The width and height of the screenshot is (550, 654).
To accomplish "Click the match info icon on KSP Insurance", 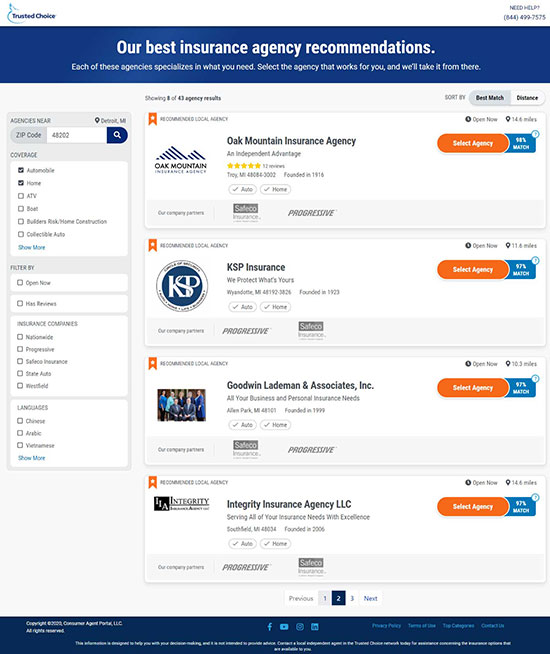I will pos(535,260).
